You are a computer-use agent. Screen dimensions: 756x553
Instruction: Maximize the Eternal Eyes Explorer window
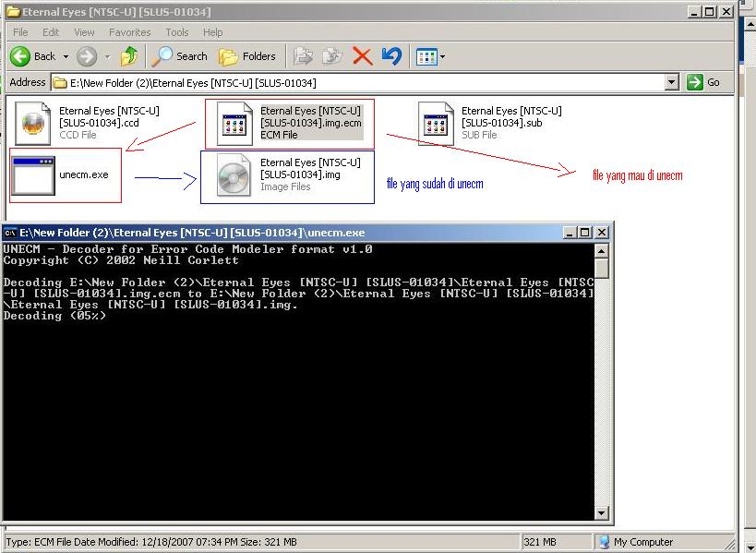tap(710, 12)
